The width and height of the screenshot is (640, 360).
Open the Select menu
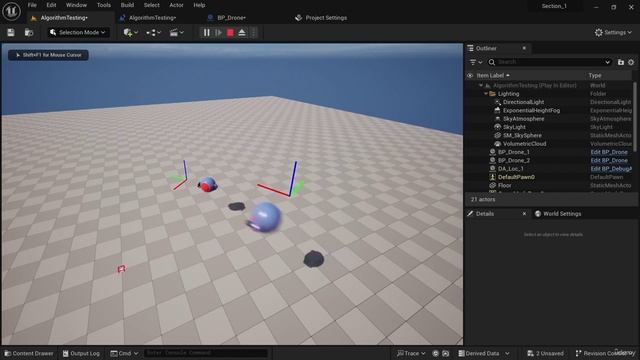click(151, 5)
